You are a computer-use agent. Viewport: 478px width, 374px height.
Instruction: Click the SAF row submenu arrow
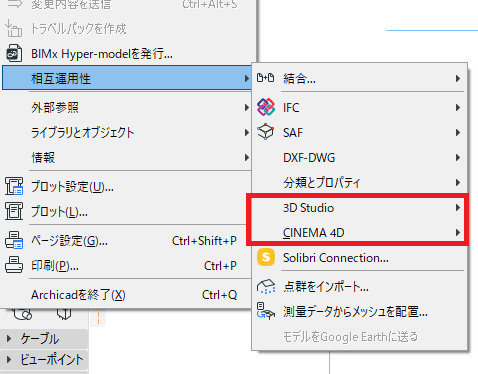(458, 132)
